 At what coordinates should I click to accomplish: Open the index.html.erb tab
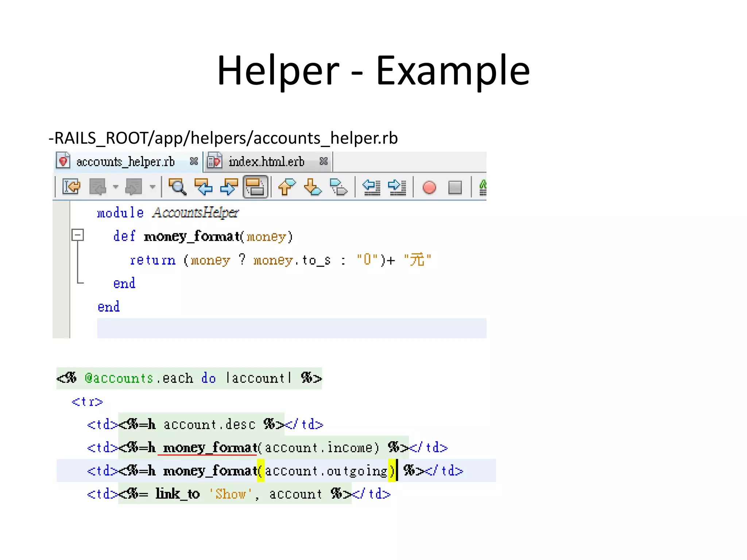pos(266,162)
